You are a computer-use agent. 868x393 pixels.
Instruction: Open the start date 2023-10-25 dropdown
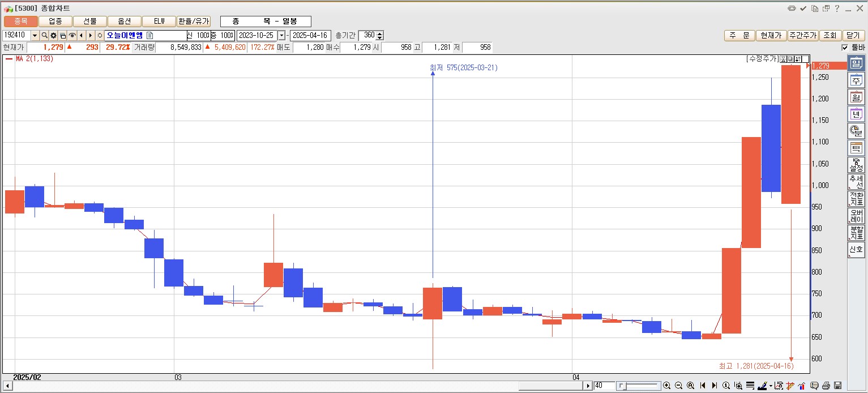281,36
